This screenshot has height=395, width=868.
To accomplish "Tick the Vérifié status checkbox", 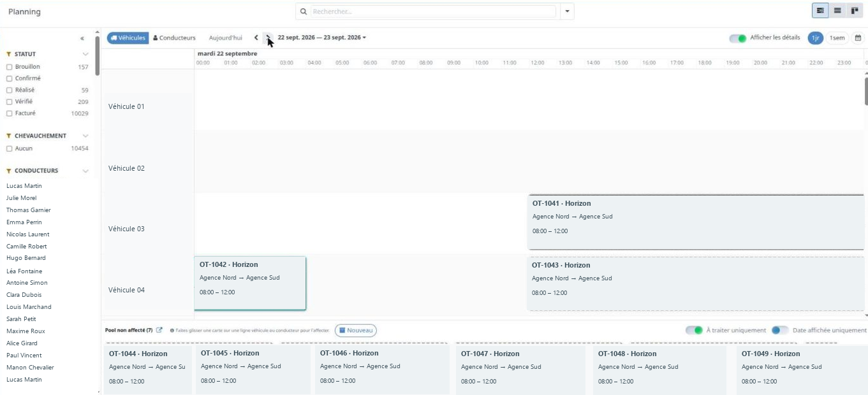I will (10, 102).
